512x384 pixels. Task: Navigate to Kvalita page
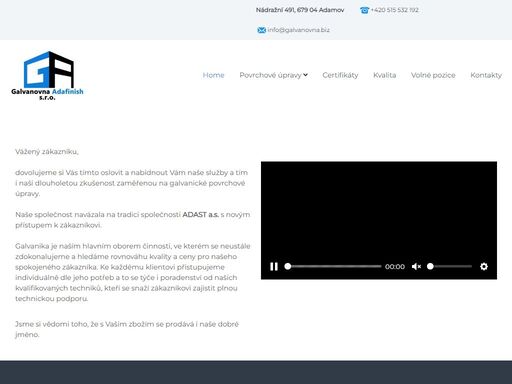(384, 75)
